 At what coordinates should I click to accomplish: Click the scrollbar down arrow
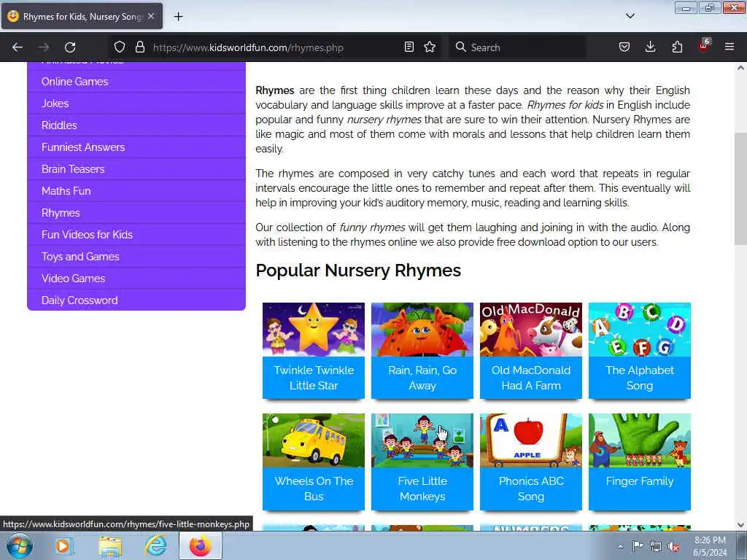(740, 525)
